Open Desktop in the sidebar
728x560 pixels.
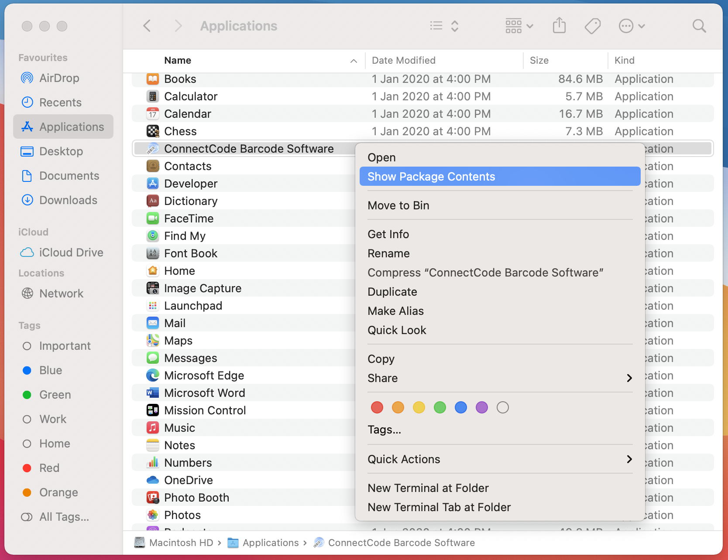tap(63, 151)
